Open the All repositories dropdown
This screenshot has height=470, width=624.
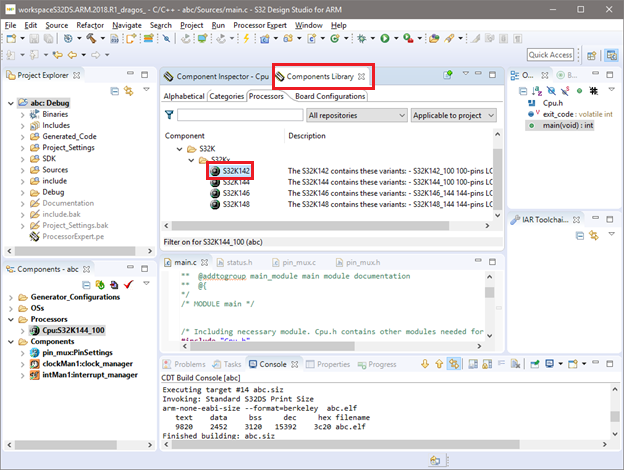pos(357,115)
